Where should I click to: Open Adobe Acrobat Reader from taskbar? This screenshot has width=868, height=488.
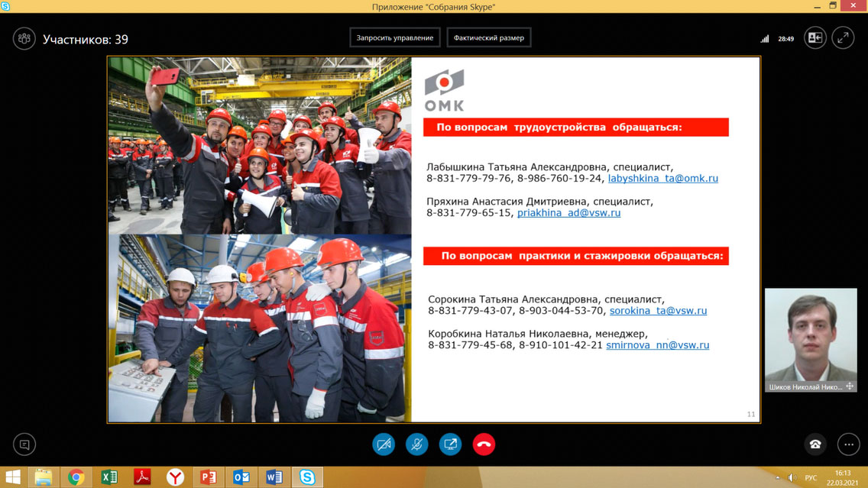point(142,477)
